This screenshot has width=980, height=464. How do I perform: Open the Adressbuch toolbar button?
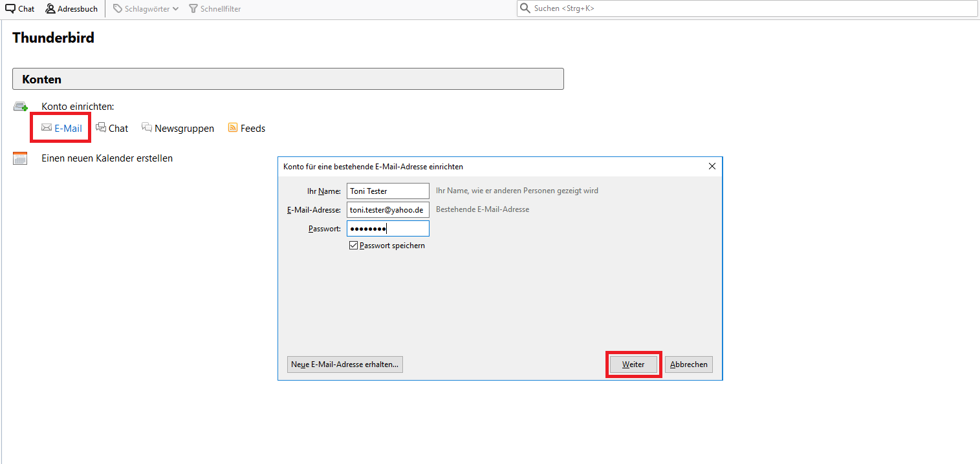72,9
